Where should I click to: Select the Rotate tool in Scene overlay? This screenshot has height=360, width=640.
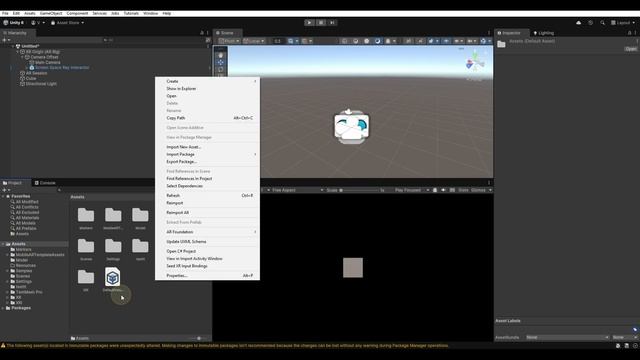click(221, 69)
